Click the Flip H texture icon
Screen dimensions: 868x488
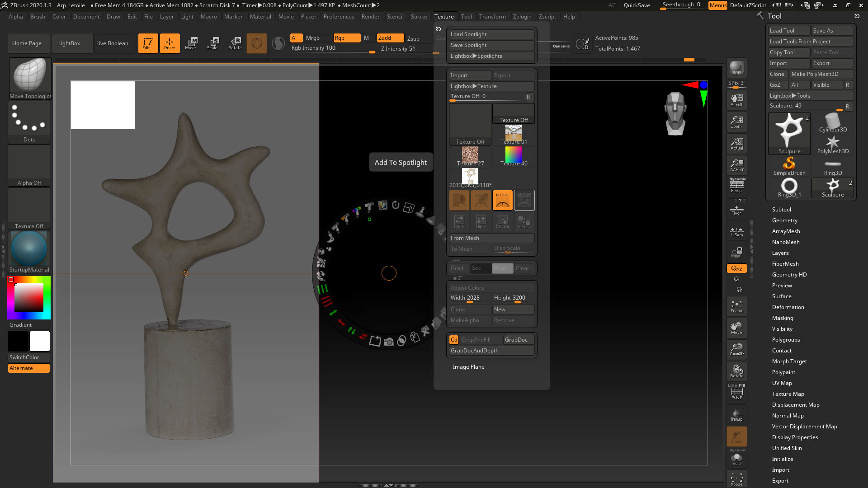tap(459, 221)
